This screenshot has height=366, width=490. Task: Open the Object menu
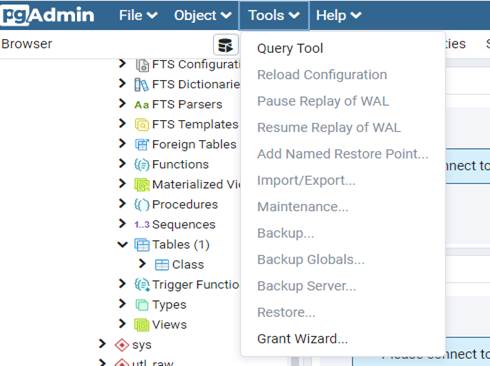pos(203,15)
